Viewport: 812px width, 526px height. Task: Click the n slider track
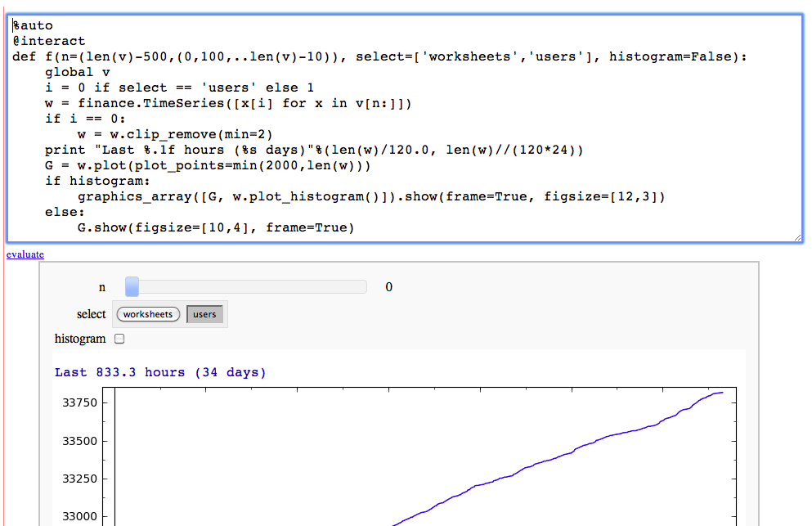point(246,286)
